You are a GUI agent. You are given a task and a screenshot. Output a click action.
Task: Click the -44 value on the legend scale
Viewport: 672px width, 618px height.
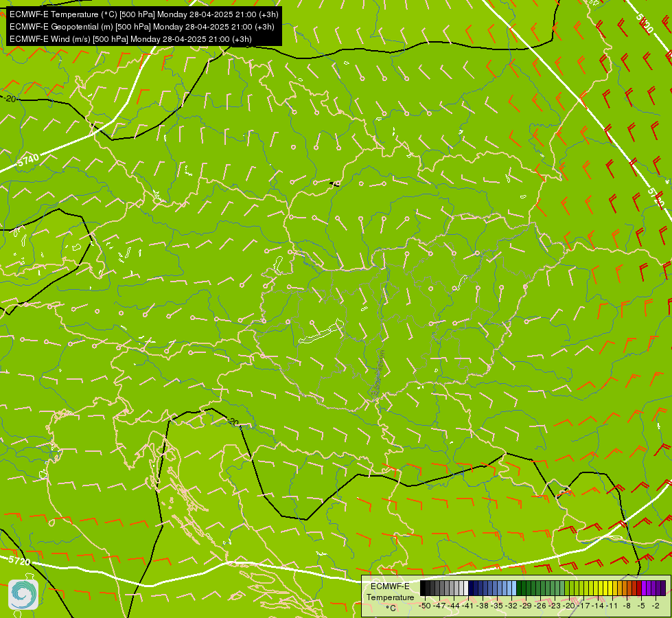click(454, 606)
